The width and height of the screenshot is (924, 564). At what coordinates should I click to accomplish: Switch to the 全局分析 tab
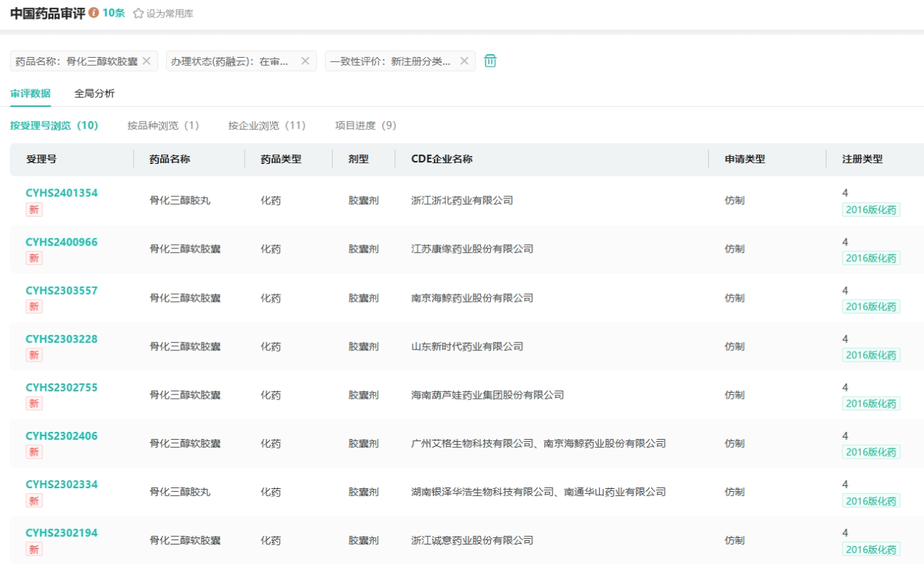tap(95, 93)
